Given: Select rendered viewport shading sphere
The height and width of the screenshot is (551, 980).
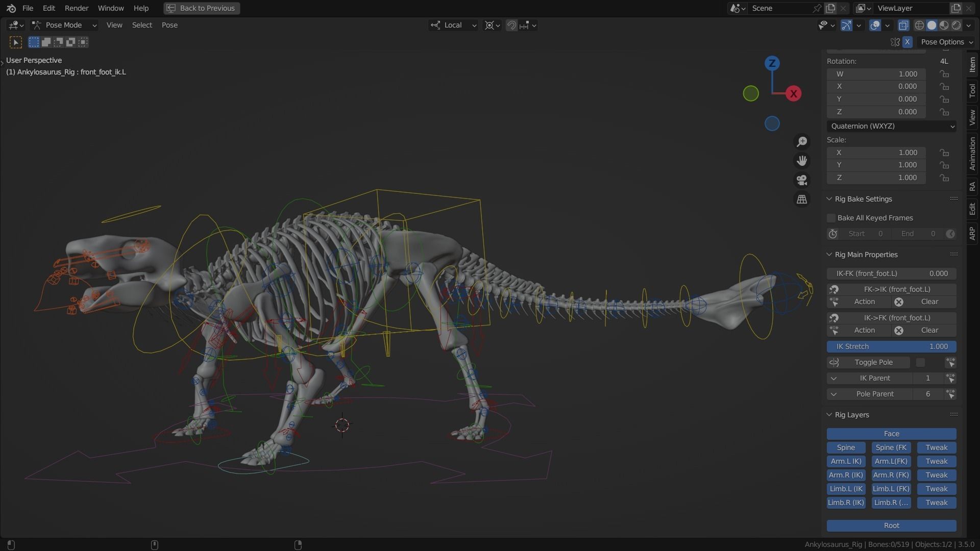Looking at the screenshot, I should [x=957, y=25].
